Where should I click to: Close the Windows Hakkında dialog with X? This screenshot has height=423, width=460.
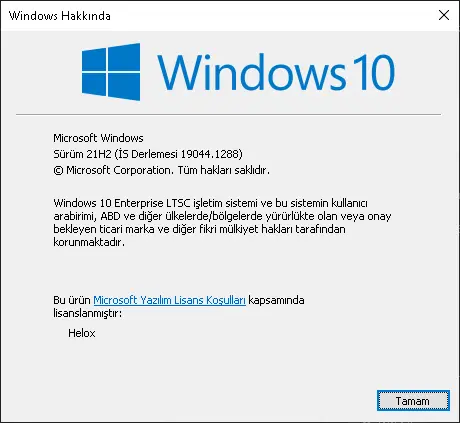pyautogui.click(x=444, y=15)
